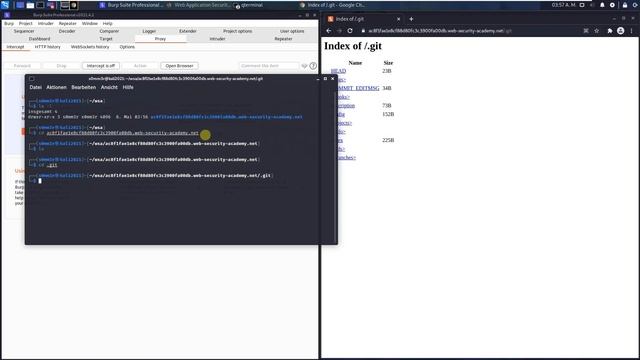Switch to Web Application Security taskbar entry

coord(199,5)
